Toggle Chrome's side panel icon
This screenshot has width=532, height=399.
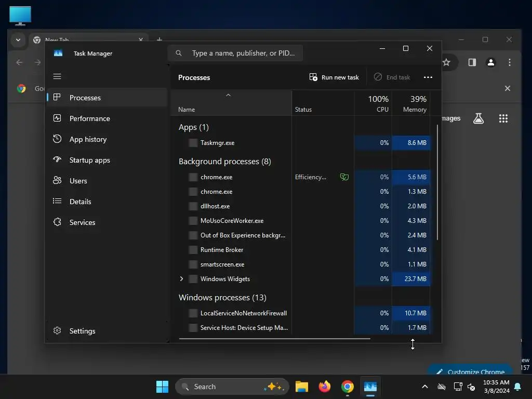click(472, 62)
